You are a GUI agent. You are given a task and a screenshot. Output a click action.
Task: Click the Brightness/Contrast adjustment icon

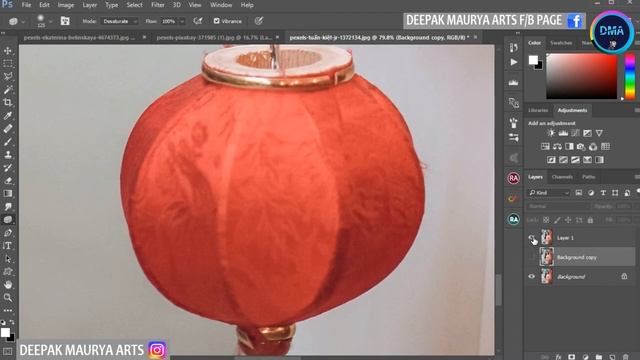click(x=551, y=133)
